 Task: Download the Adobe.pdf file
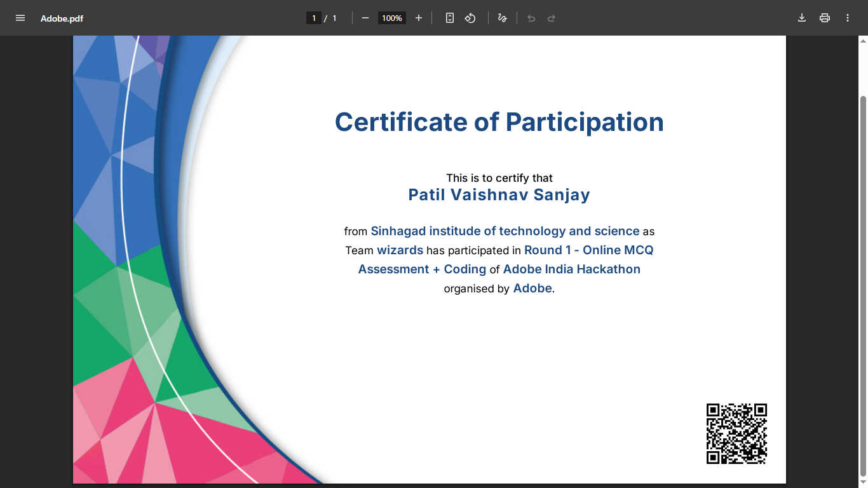pos(802,18)
